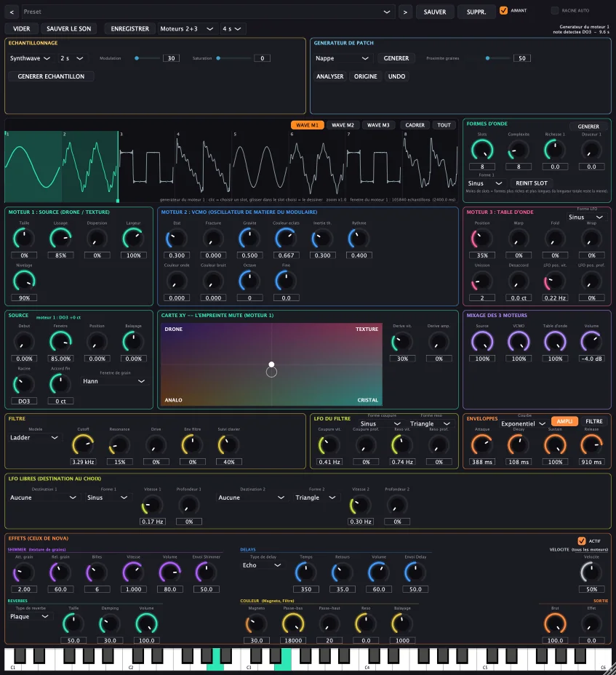
Task: Click the Saturation slider
Action: pyautogui.click(x=233, y=58)
